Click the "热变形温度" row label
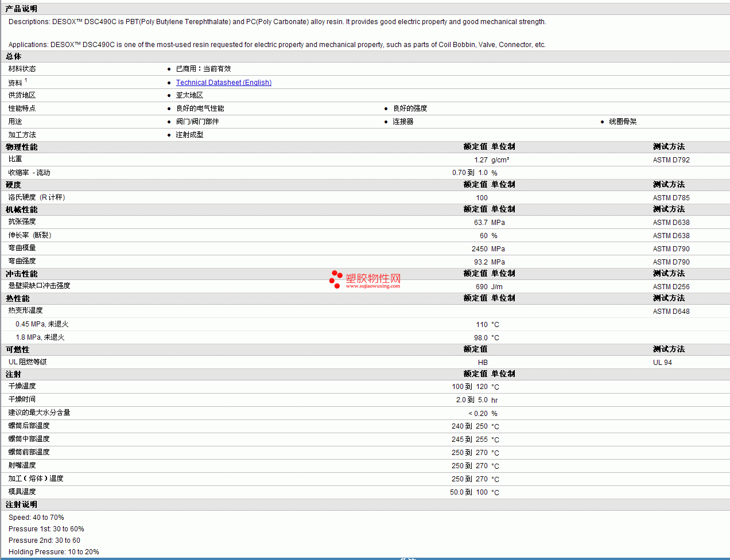 click(25, 310)
